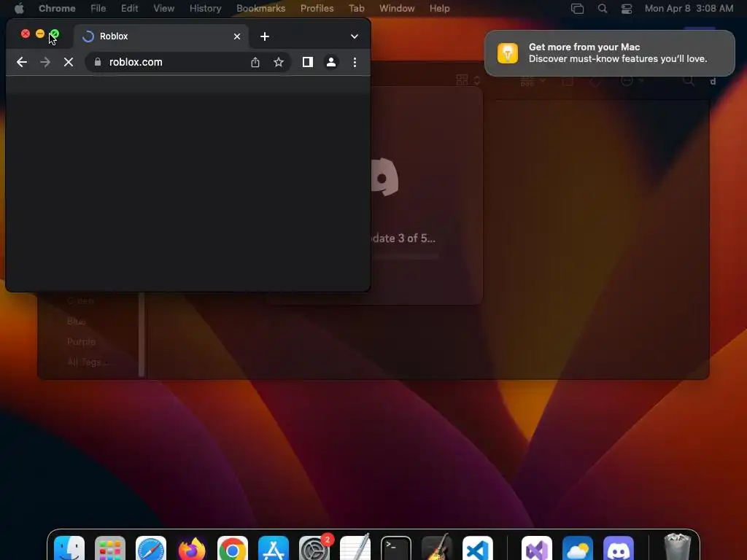Open Spotlight search in menu bar
Image resolution: width=747 pixels, height=560 pixels.
[602, 8]
